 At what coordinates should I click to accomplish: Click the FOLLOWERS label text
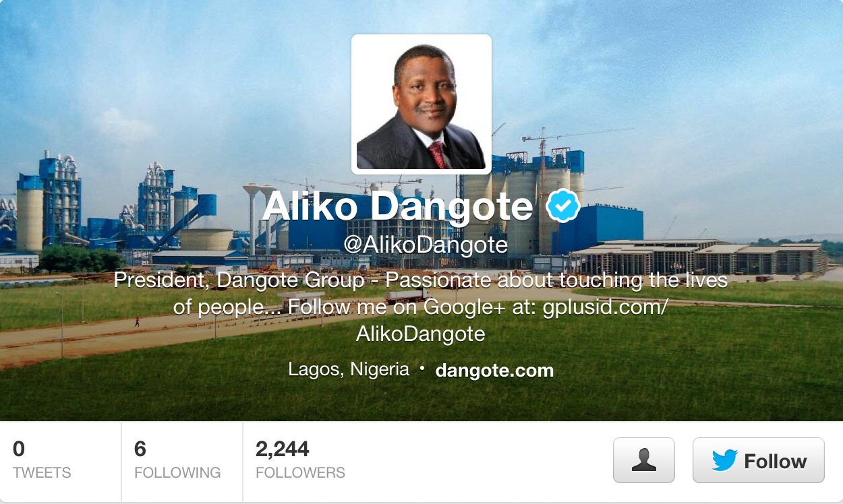[x=301, y=473]
